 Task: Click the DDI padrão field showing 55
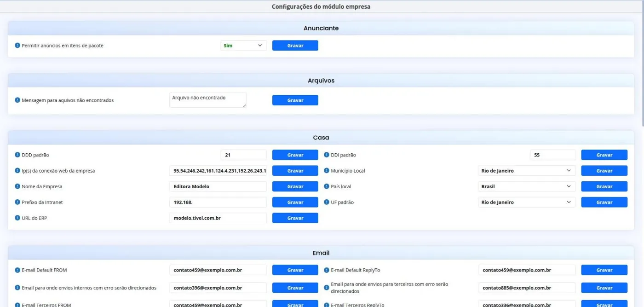coord(553,155)
